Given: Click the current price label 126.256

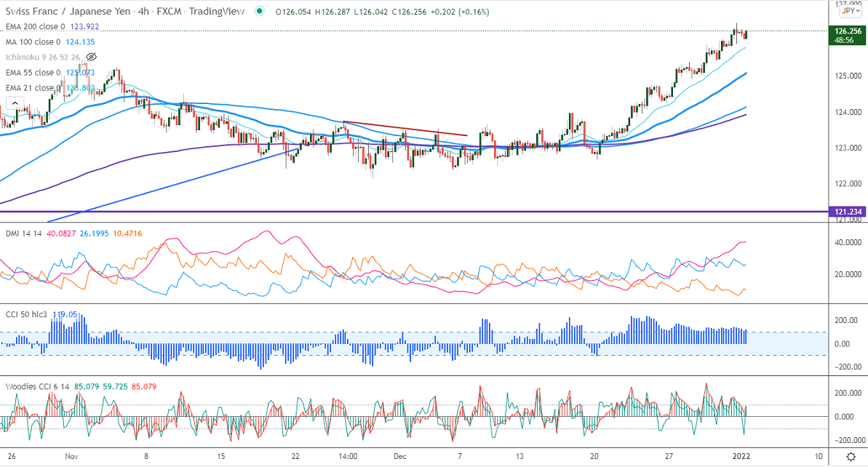Looking at the screenshot, I should 848,31.
